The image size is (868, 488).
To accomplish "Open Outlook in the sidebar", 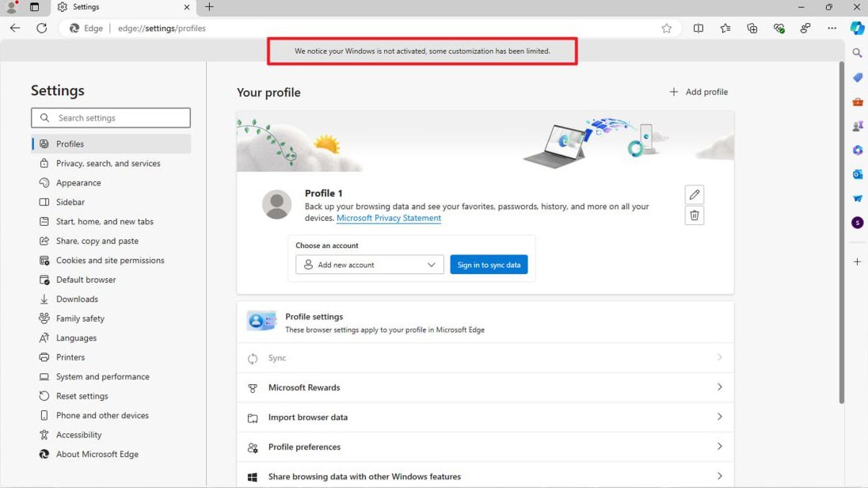I will 858,174.
